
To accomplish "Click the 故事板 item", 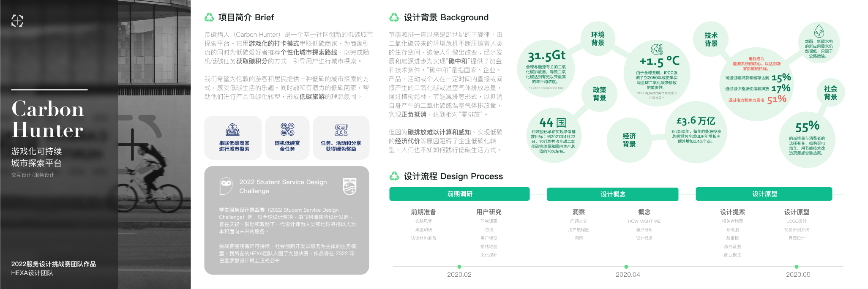I will [x=732, y=238].
